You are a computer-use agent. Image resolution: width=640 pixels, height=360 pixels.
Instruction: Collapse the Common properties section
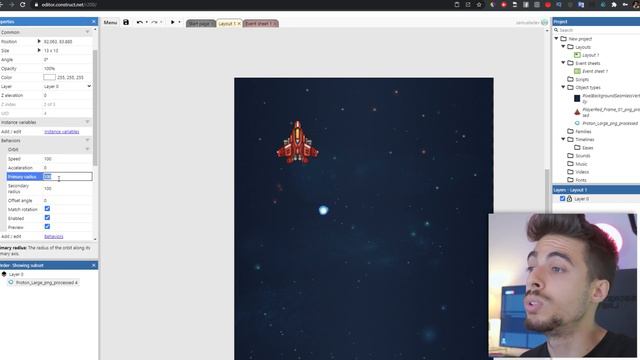(87, 32)
